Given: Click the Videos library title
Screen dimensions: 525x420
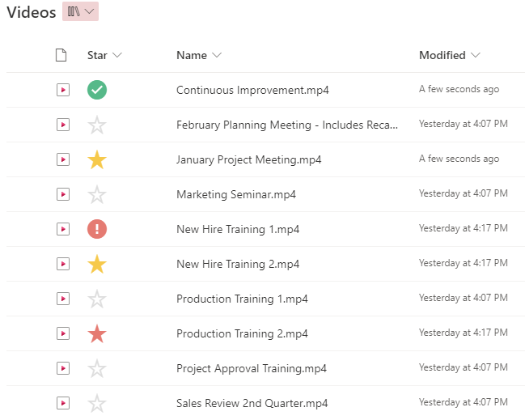Looking at the screenshot, I should (x=32, y=12).
